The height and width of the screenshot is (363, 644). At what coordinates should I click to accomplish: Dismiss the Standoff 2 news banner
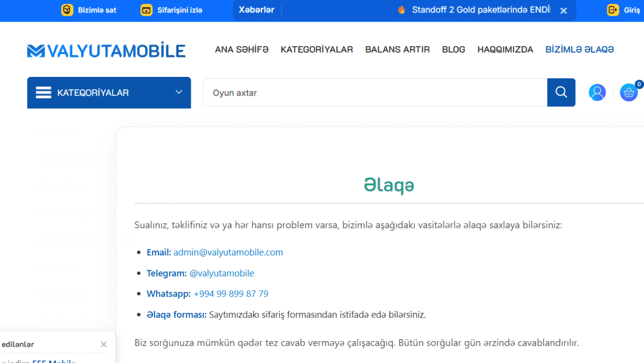563,10
